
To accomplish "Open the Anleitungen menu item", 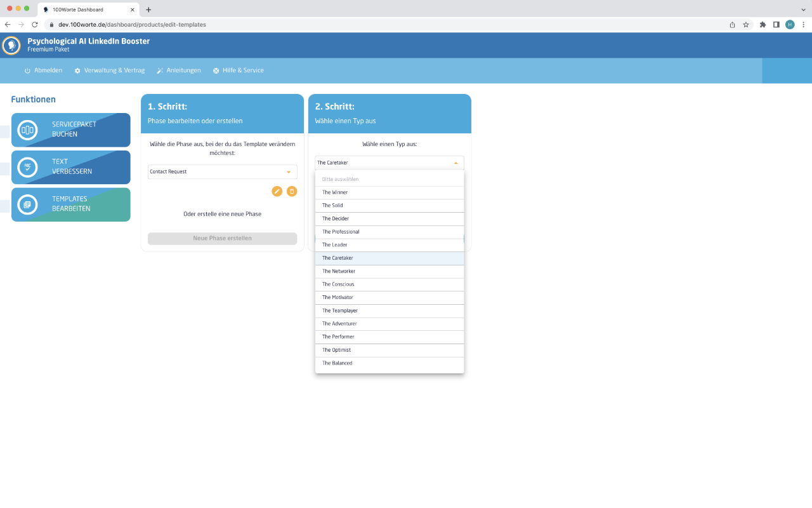I will (179, 70).
